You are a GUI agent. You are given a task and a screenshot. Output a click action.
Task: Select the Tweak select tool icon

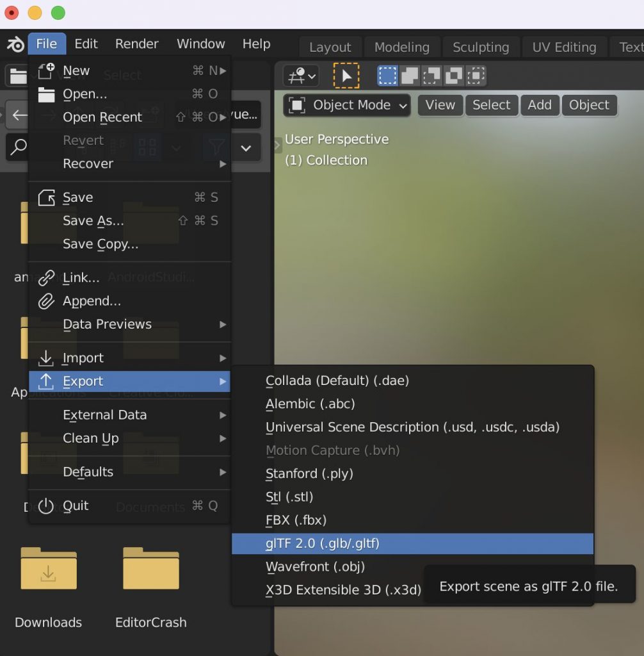pyautogui.click(x=346, y=76)
